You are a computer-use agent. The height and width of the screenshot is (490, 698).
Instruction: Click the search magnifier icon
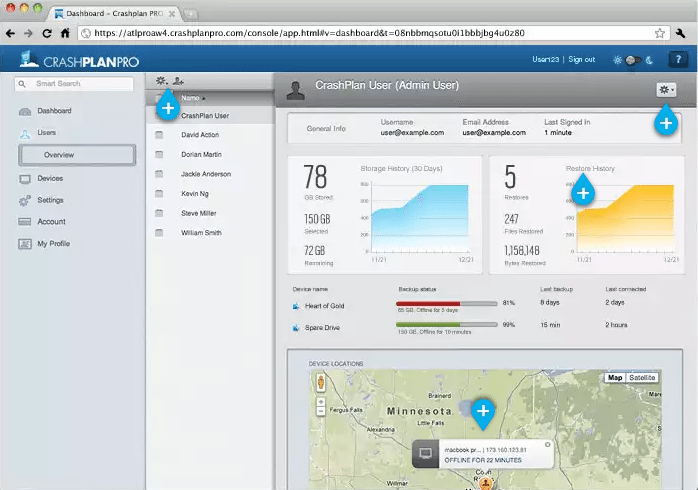tap(22, 84)
